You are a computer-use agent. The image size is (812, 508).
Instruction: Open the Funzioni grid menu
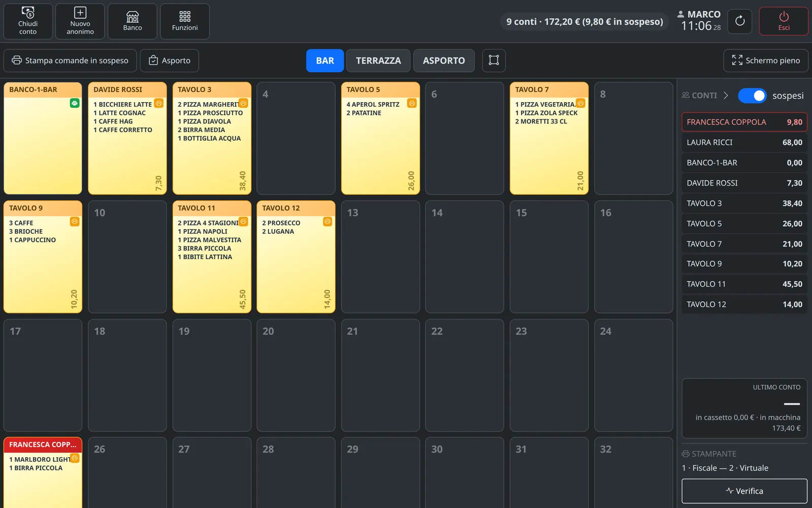185,21
